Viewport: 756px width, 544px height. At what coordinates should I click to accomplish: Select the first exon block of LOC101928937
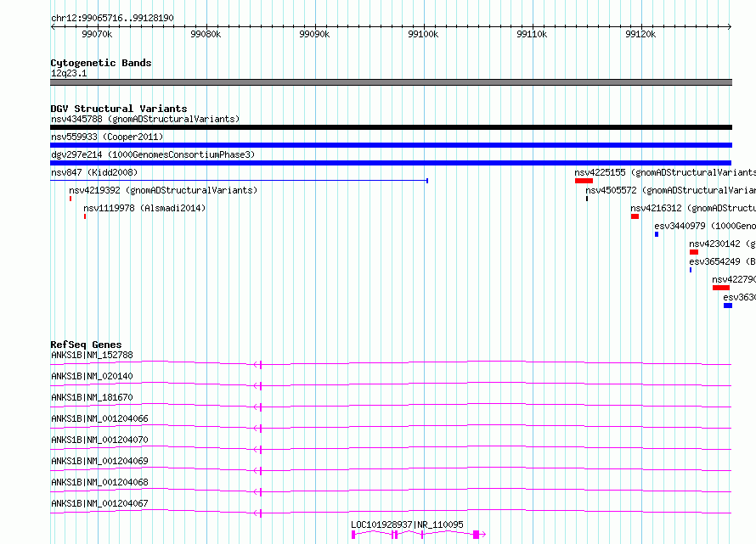pos(353,535)
